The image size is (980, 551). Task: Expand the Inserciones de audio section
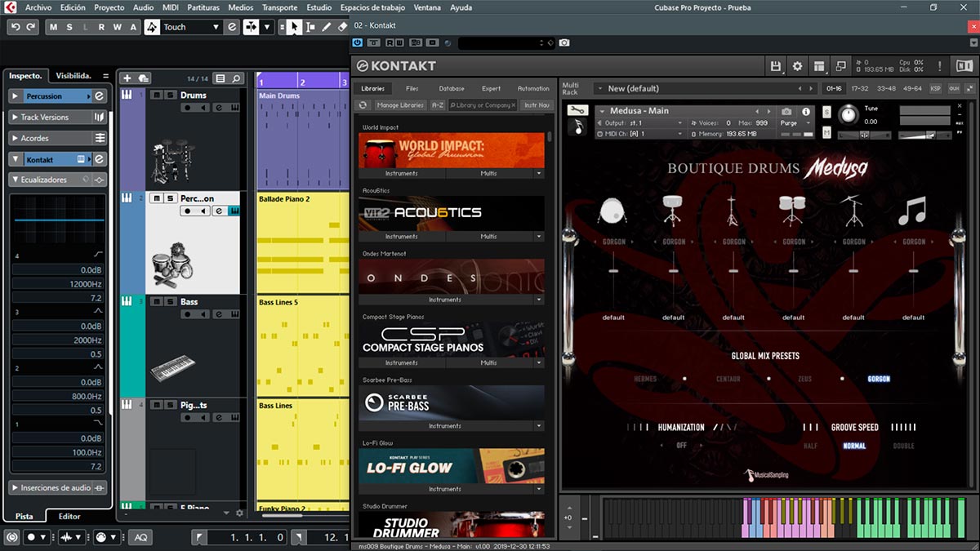pyautogui.click(x=16, y=488)
